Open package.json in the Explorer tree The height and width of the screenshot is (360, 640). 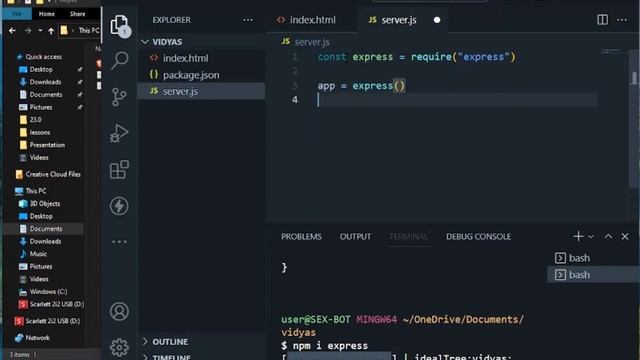point(202,75)
